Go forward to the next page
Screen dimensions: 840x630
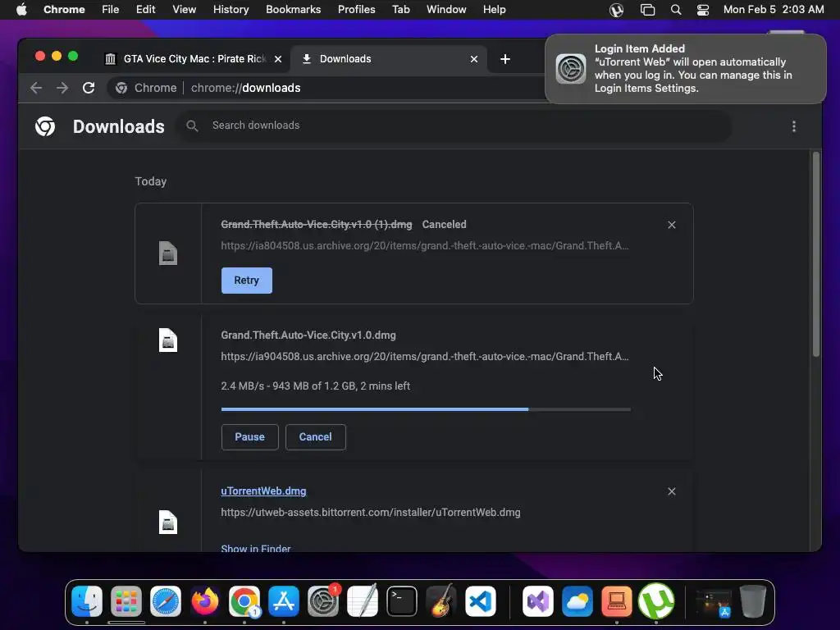pyautogui.click(x=62, y=88)
